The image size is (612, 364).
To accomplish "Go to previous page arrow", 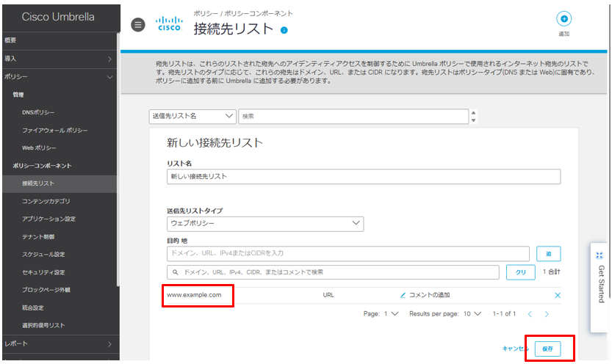I will 530,314.
